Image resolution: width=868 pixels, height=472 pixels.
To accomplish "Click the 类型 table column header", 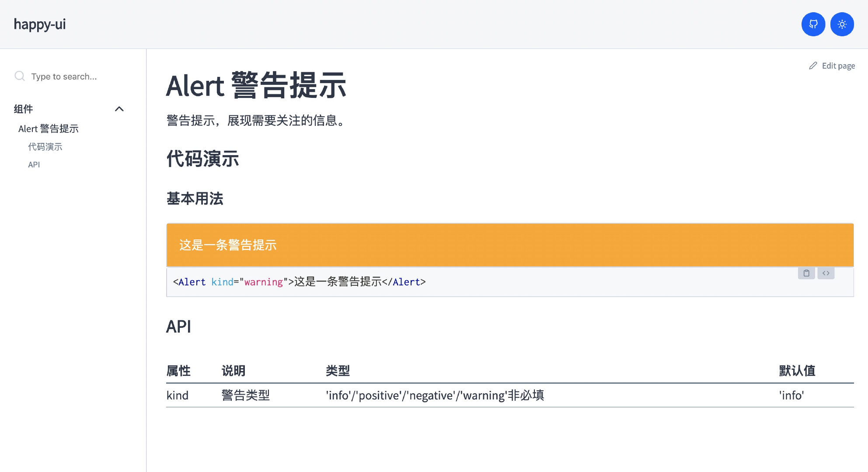I will coord(338,371).
